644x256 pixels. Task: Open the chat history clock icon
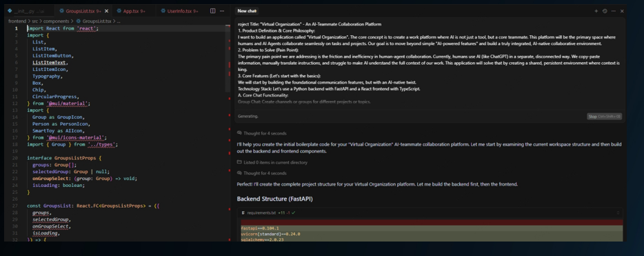click(605, 11)
